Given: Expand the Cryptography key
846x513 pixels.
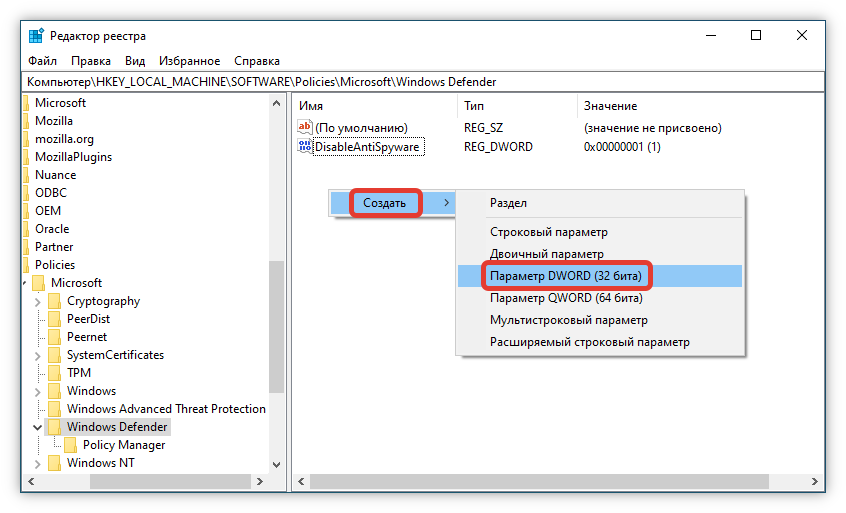Looking at the screenshot, I should click(x=37, y=302).
